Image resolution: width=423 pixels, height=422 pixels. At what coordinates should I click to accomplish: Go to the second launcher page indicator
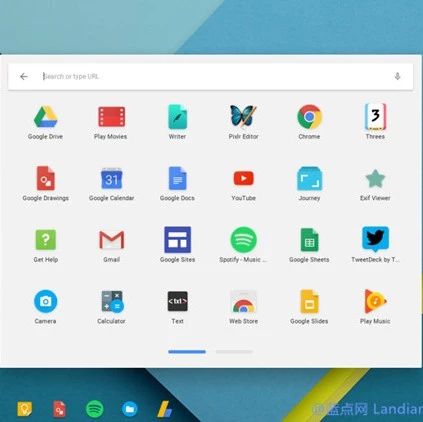click(x=234, y=352)
